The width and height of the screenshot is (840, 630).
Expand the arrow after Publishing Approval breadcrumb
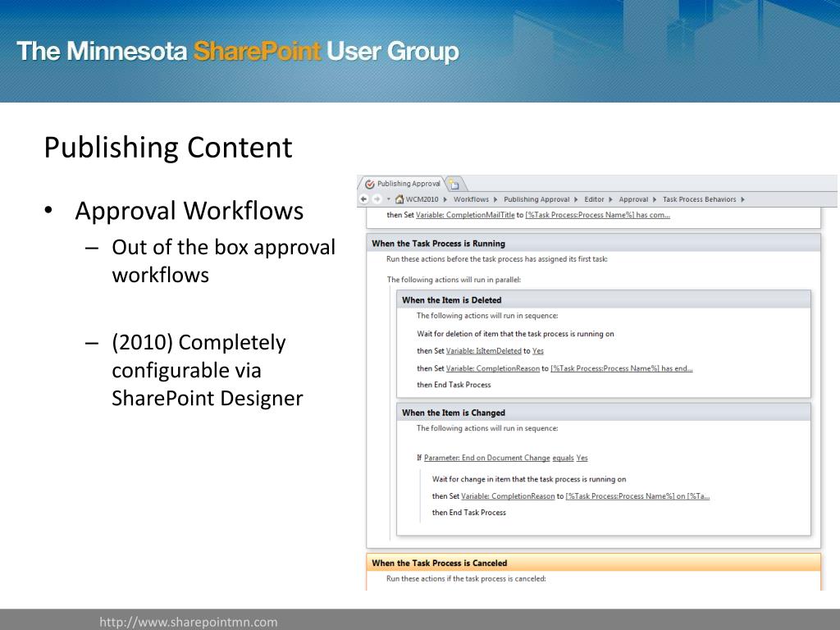coord(576,199)
